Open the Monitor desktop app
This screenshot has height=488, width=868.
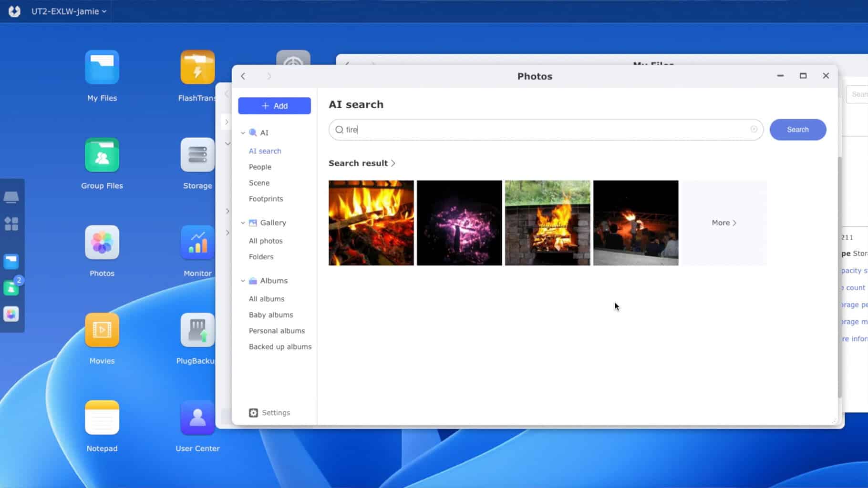coord(197,243)
